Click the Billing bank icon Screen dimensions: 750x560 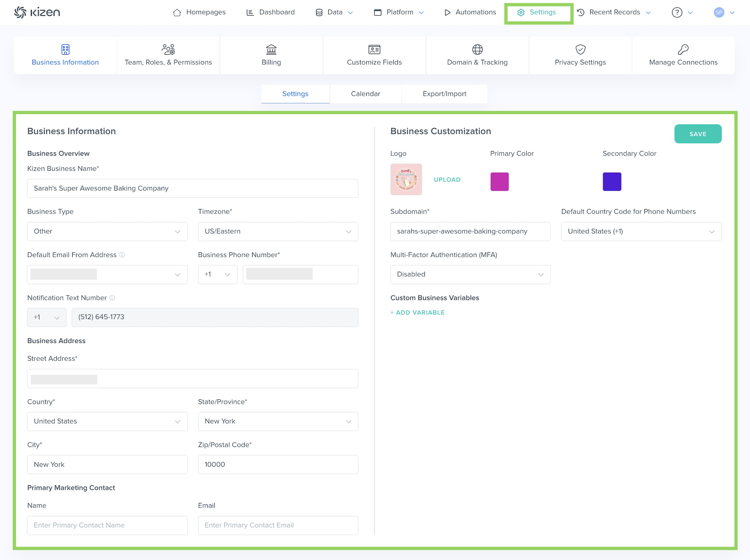click(271, 49)
